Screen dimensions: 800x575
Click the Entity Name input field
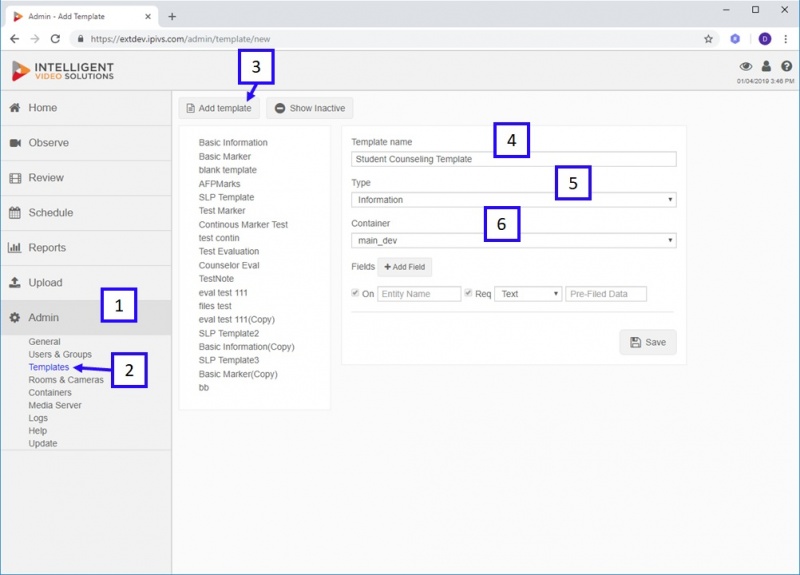click(x=419, y=294)
